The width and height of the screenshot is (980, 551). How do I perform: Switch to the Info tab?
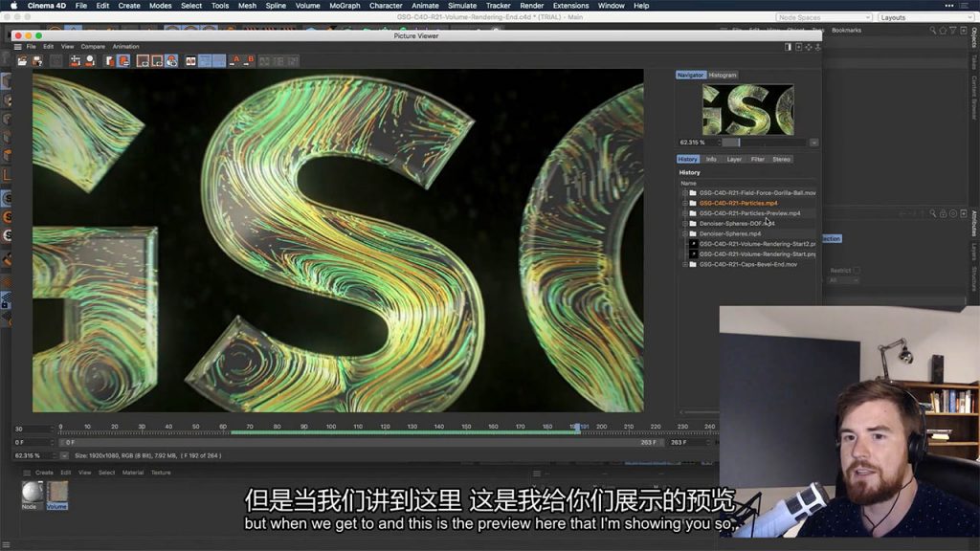point(711,160)
